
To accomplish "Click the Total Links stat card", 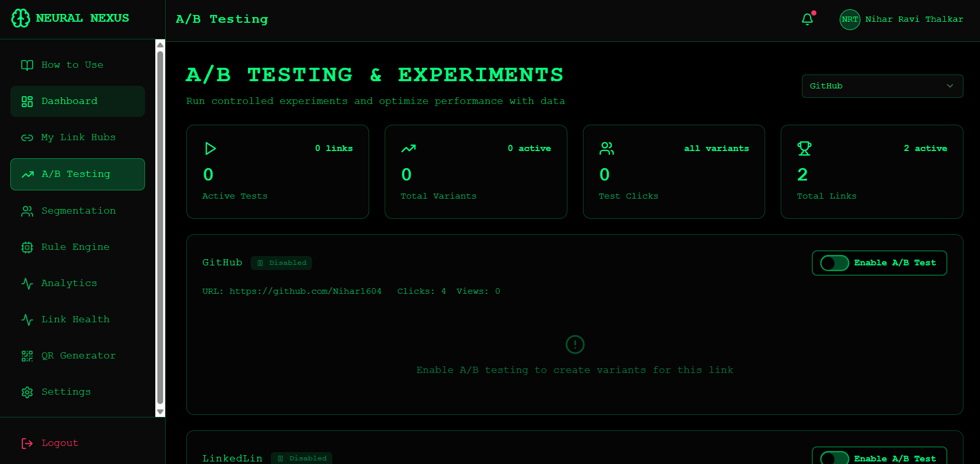I will (872, 172).
